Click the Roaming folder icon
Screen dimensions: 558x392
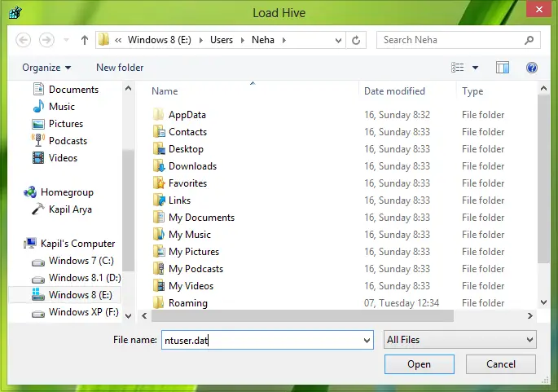159,302
